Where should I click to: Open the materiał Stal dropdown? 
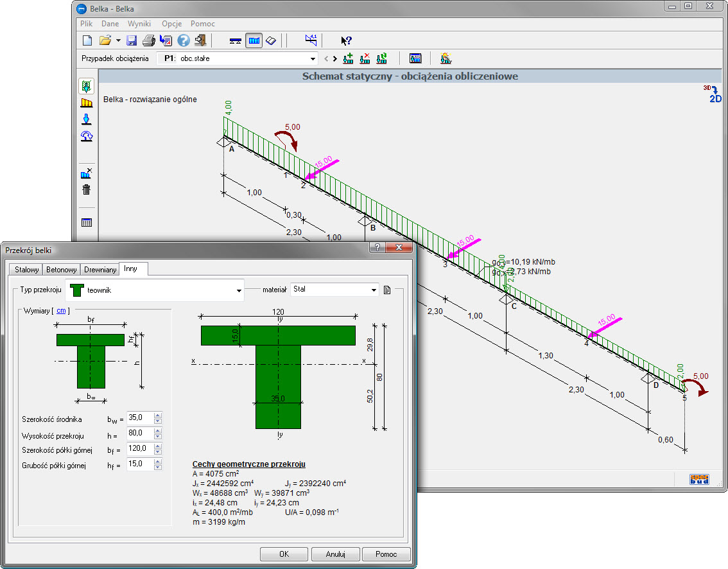(374, 290)
